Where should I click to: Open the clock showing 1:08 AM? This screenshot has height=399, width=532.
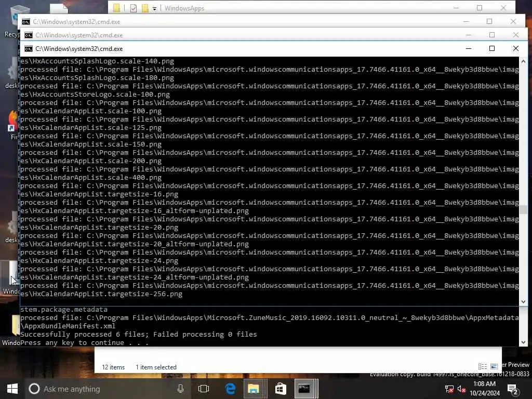point(485,389)
